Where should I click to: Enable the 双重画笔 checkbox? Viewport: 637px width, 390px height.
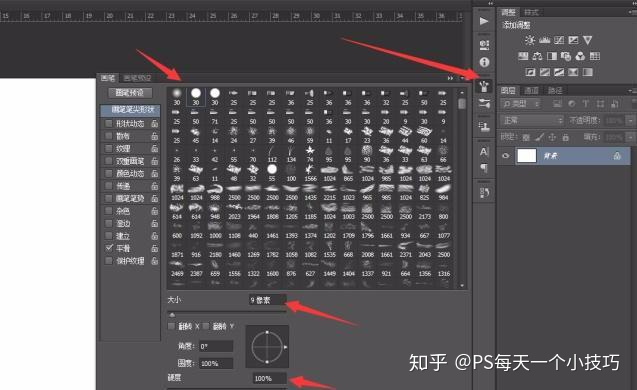108,161
